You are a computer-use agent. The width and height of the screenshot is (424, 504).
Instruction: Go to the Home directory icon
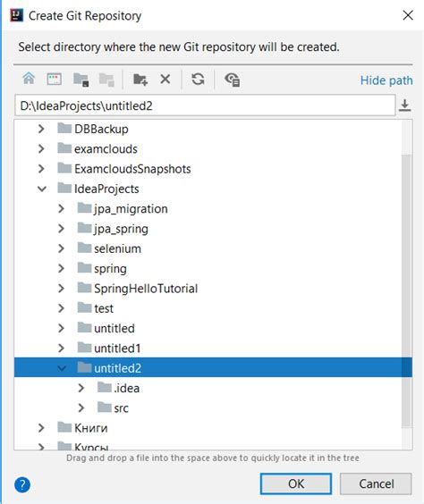(29, 79)
